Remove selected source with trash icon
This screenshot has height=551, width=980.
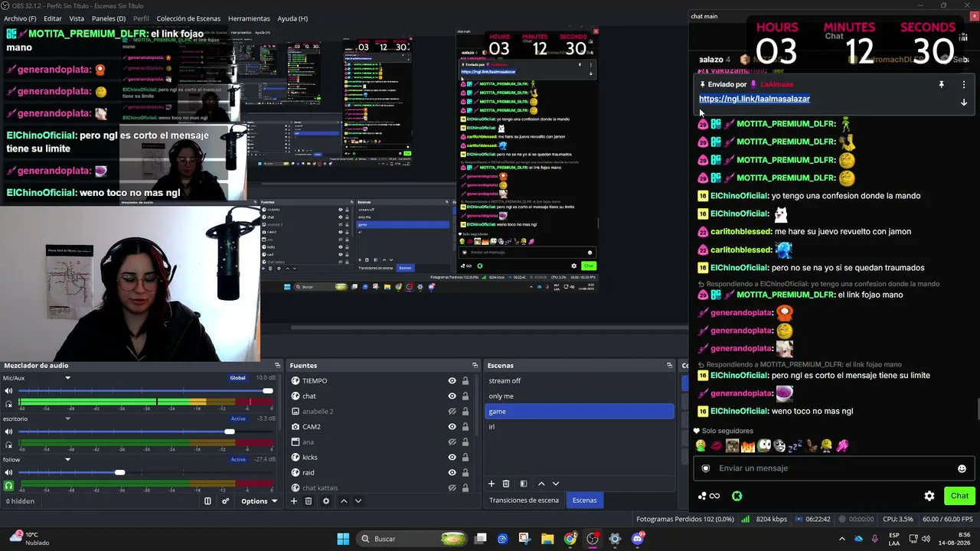[309, 501]
